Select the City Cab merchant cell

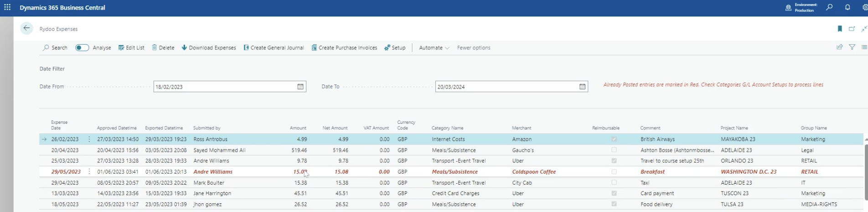(522, 182)
